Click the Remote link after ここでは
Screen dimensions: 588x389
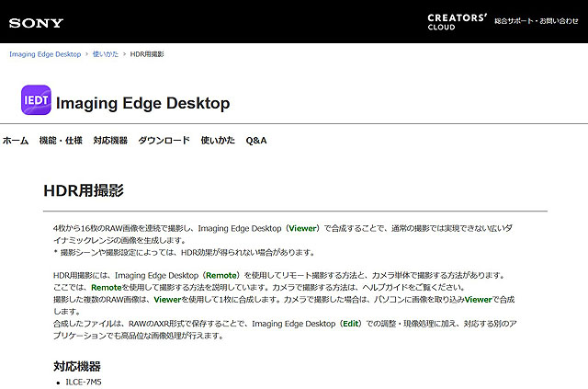[x=106, y=288]
